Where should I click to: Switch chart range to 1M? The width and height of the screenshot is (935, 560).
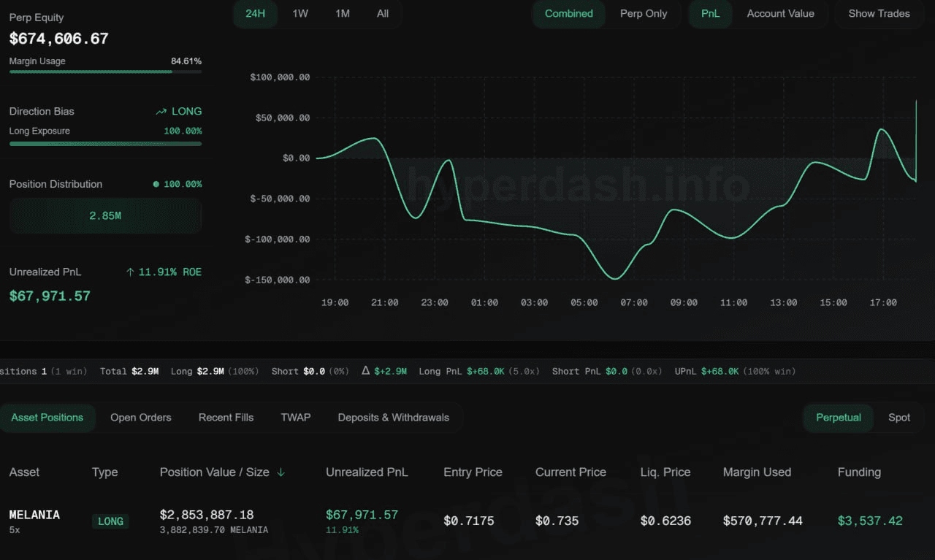pyautogui.click(x=343, y=14)
